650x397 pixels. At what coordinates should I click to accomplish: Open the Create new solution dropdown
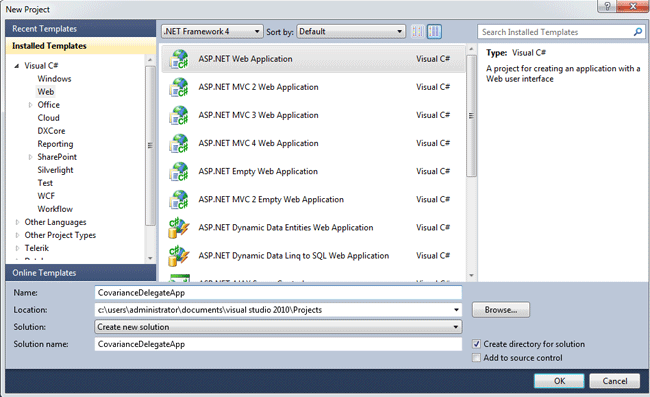278,327
